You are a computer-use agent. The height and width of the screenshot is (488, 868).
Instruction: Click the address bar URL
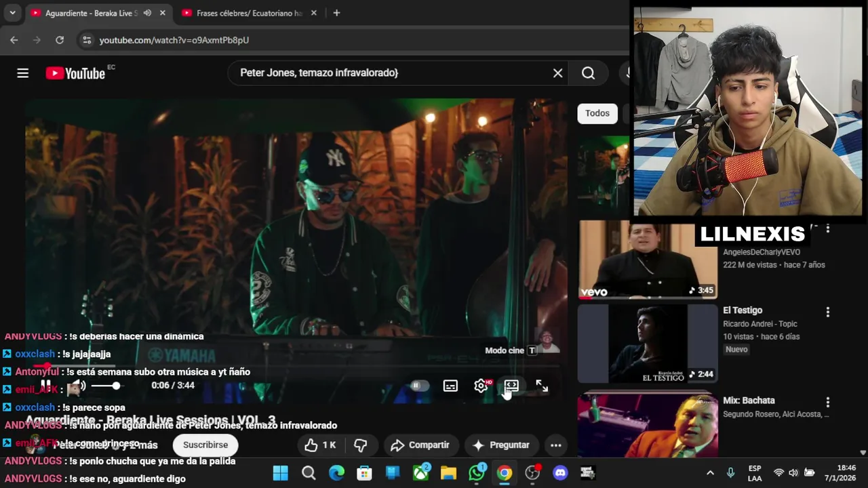[174, 40]
